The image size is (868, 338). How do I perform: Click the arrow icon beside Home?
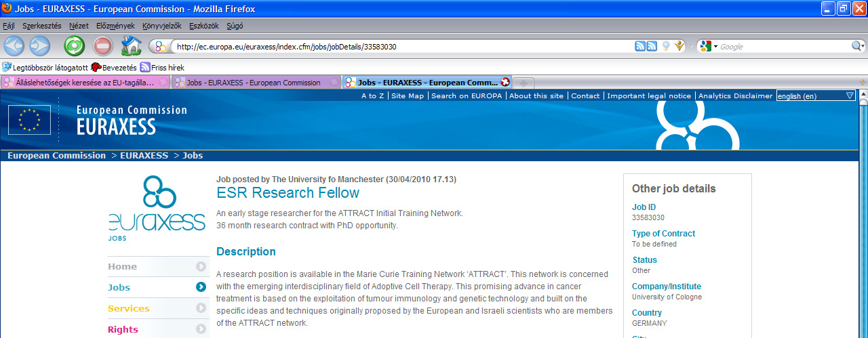(201, 266)
